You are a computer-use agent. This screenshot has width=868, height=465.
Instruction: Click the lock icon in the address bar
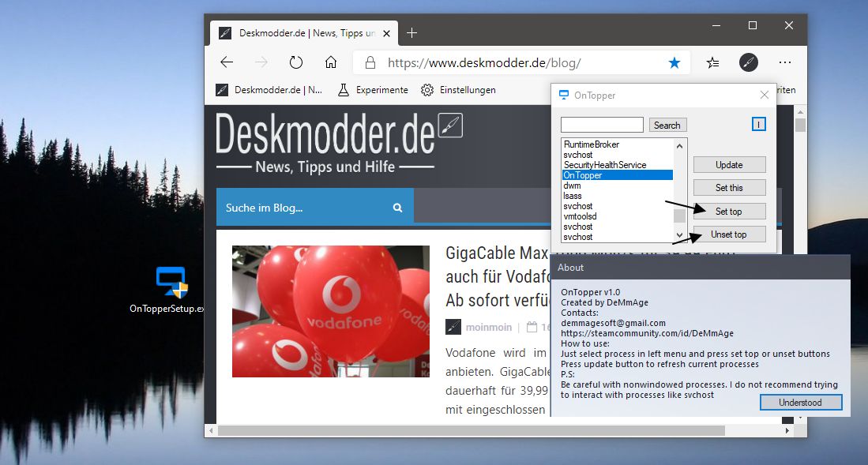[370, 62]
